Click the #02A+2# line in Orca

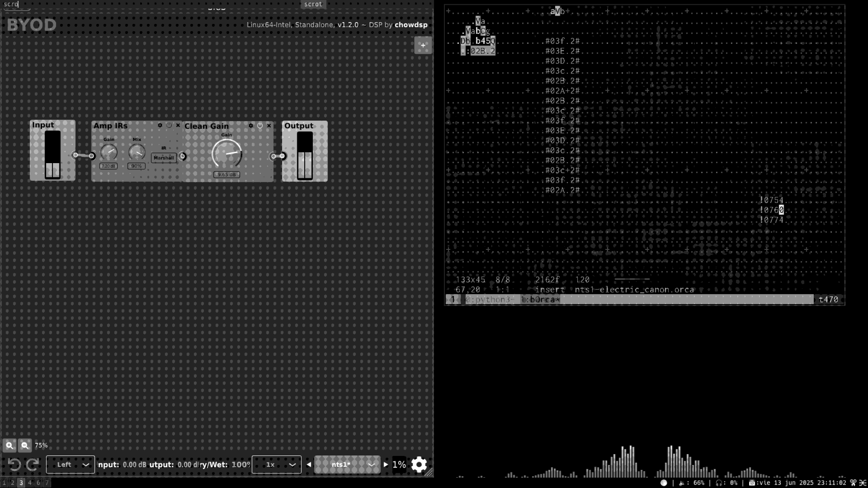point(562,91)
